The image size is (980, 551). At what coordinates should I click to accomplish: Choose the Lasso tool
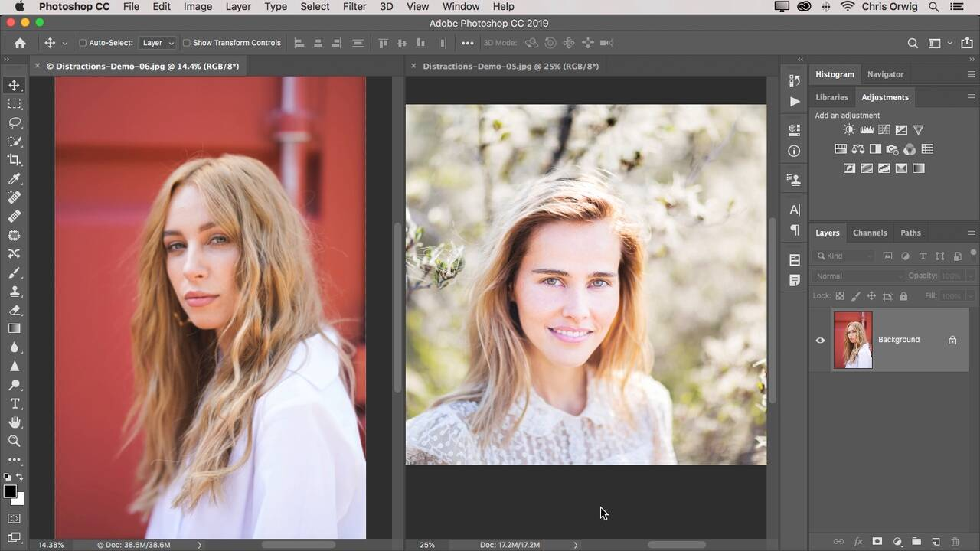14,122
